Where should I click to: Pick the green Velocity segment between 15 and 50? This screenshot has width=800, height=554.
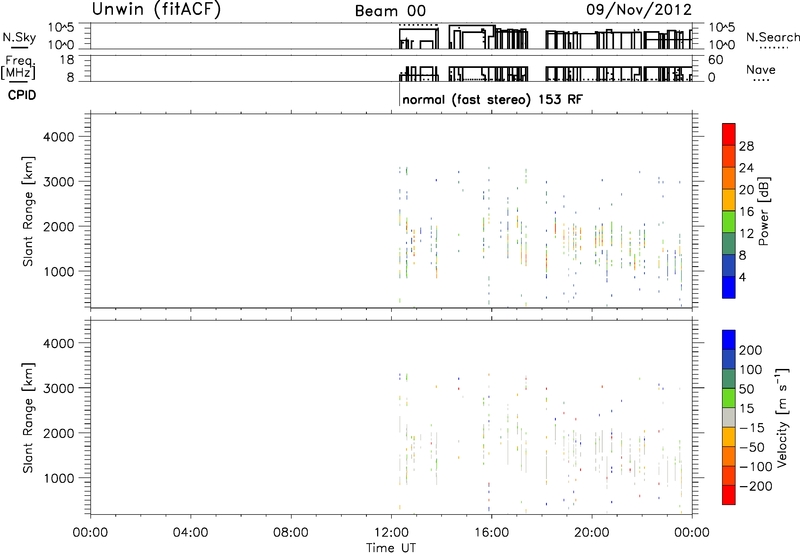click(729, 398)
